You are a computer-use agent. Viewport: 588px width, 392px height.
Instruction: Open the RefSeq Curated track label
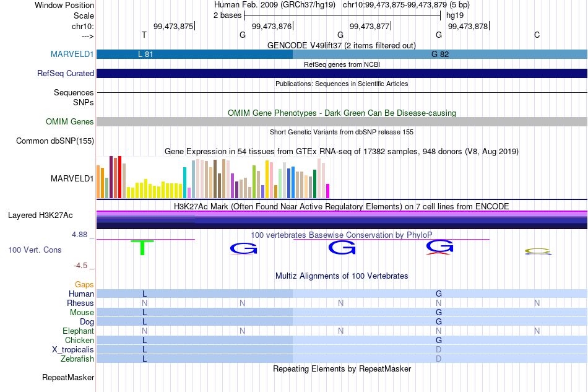[65, 73]
